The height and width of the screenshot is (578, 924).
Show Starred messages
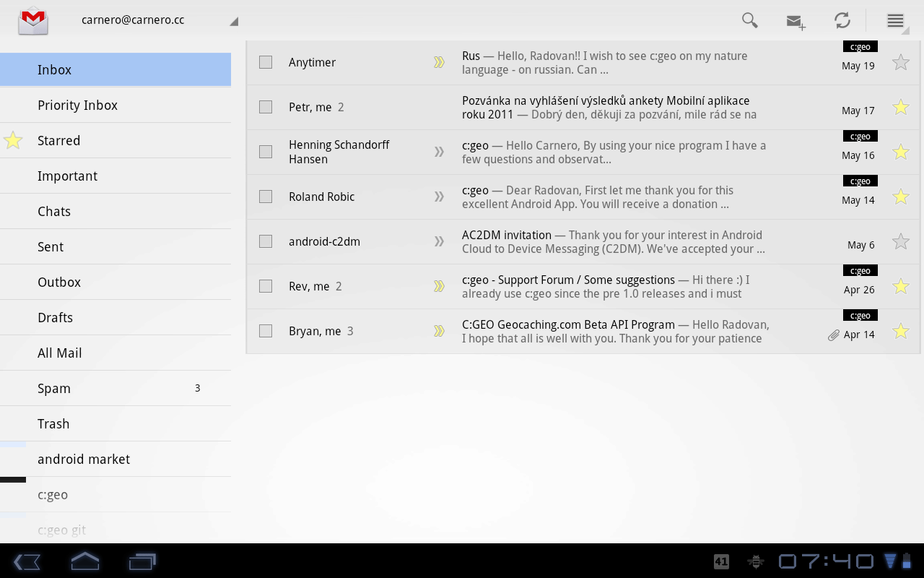[115, 141]
